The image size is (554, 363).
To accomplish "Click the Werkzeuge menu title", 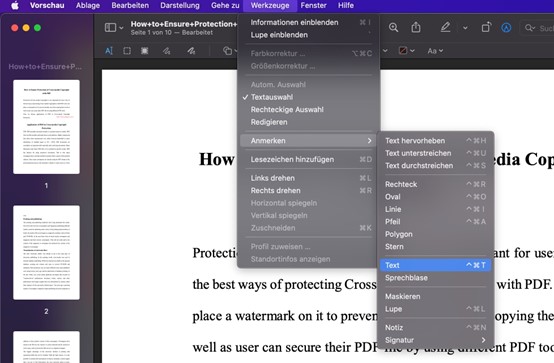I will [270, 5].
